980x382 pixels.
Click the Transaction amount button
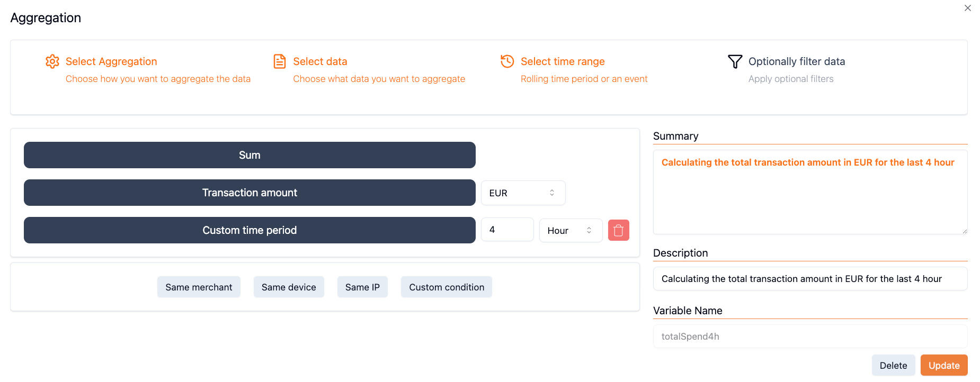point(250,193)
